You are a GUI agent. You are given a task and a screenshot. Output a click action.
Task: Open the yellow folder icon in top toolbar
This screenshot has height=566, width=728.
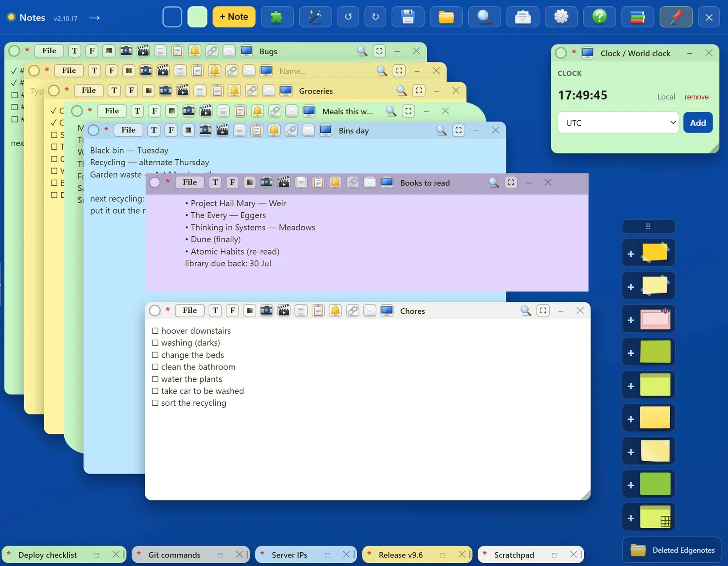[x=446, y=17]
